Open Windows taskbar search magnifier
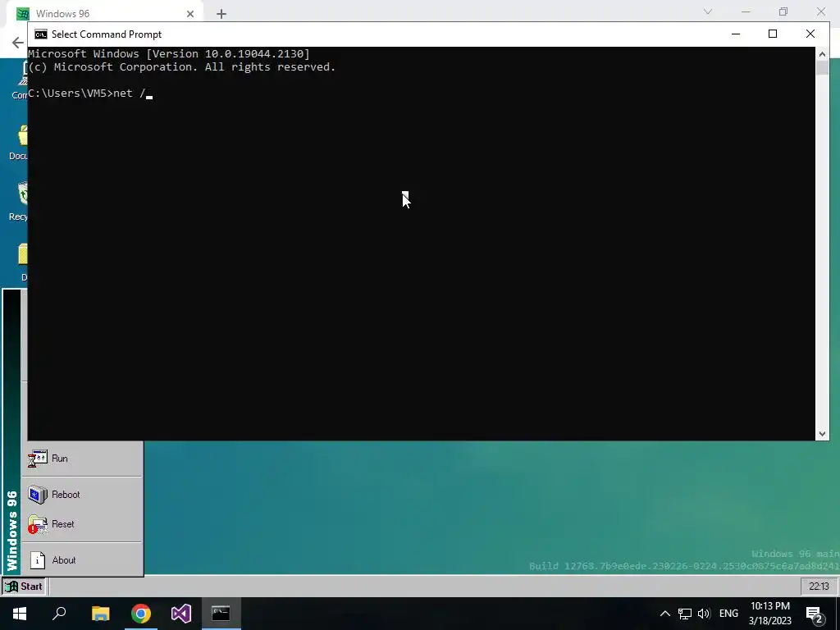 59,614
